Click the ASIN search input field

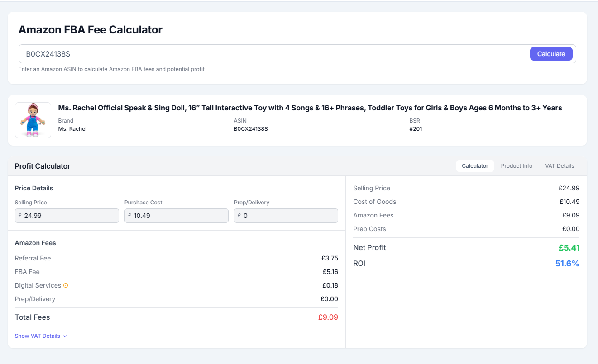(272, 54)
